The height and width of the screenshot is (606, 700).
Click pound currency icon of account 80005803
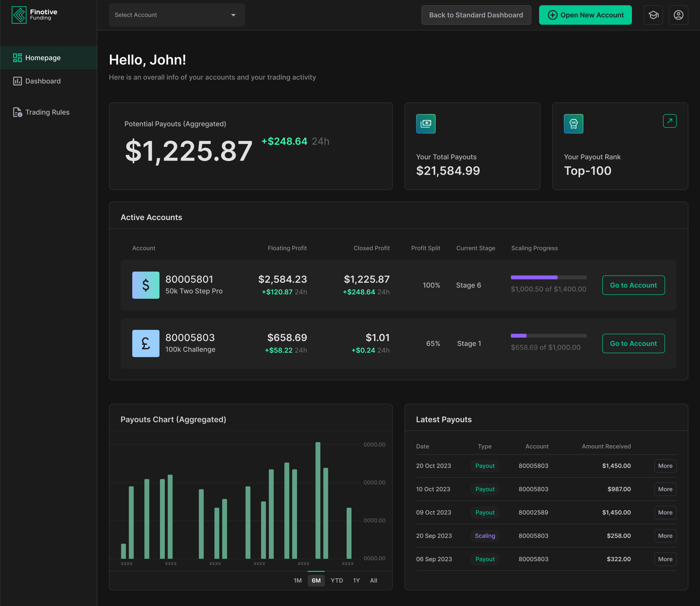[146, 343]
